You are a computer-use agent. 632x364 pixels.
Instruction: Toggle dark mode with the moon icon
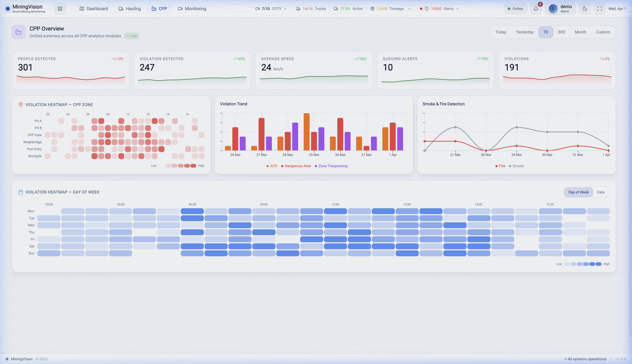coord(585,8)
